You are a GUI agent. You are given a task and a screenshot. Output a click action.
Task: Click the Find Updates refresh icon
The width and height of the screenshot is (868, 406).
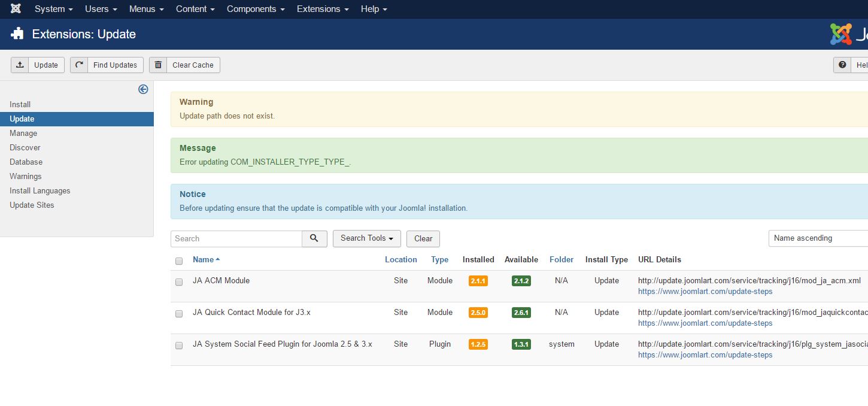79,65
